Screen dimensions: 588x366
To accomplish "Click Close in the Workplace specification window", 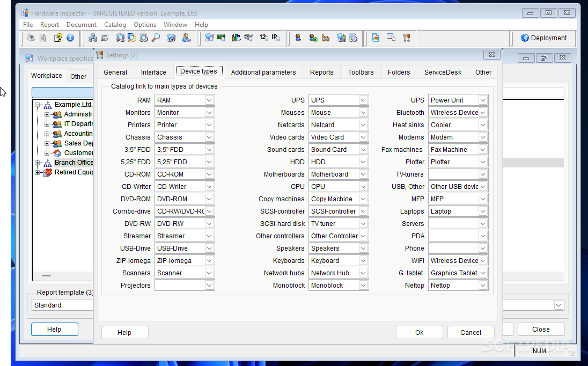I will [x=541, y=330].
